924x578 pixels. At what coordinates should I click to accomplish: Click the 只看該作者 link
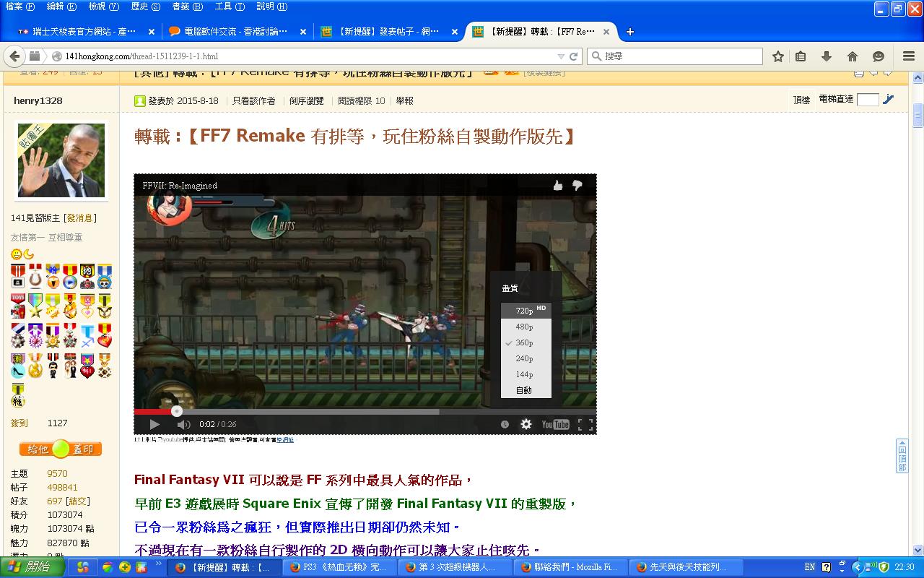253,101
